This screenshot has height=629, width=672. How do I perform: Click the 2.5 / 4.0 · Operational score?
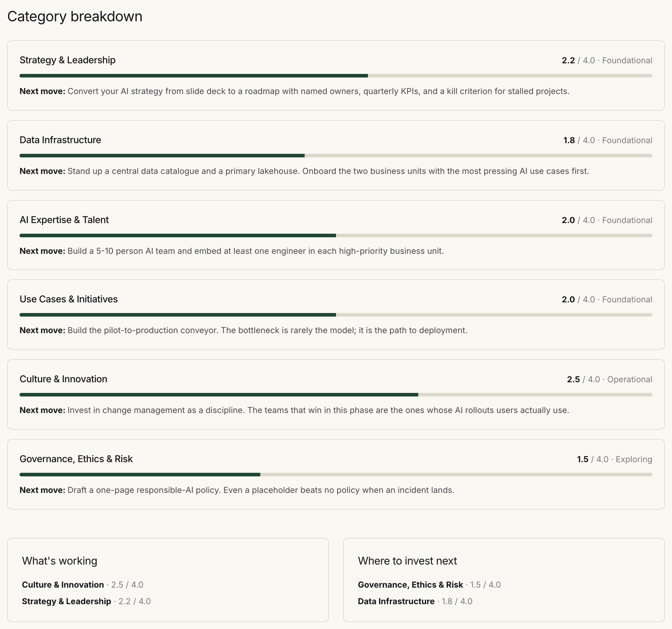point(609,379)
